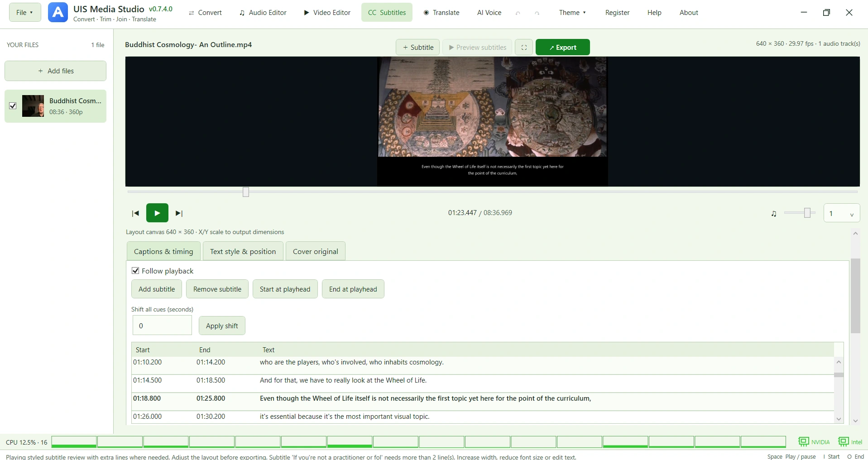This screenshot has width=868, height=460.
Task: Click Add files button
Action: [x=56, y=71]
